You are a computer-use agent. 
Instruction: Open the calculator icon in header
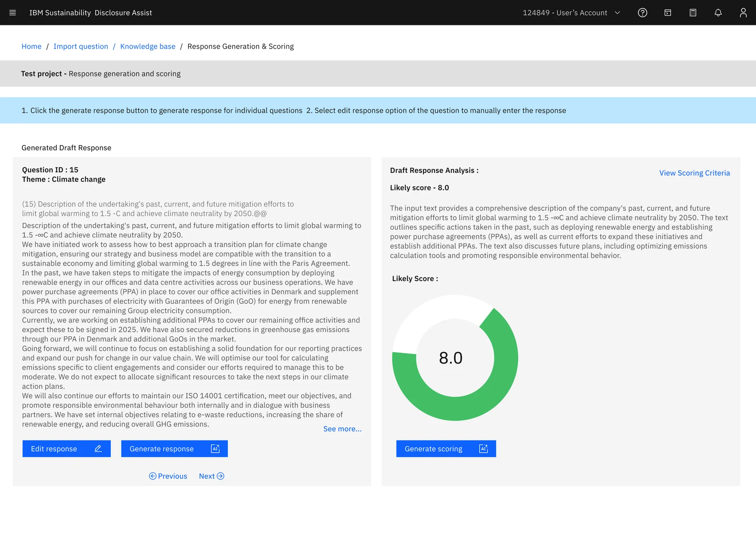pos(693,13)
